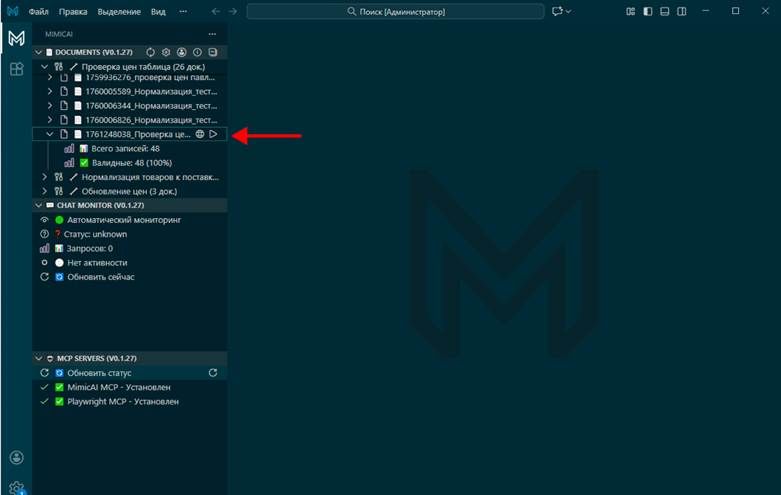Toggle the secondary sidebar layout button

681,11
